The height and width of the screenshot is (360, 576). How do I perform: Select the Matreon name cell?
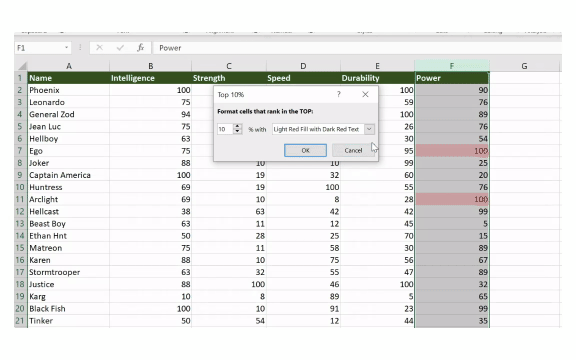69,248
